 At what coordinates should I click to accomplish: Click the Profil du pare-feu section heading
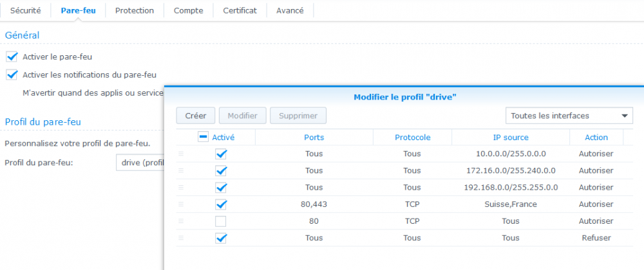(x=43, y=122)
